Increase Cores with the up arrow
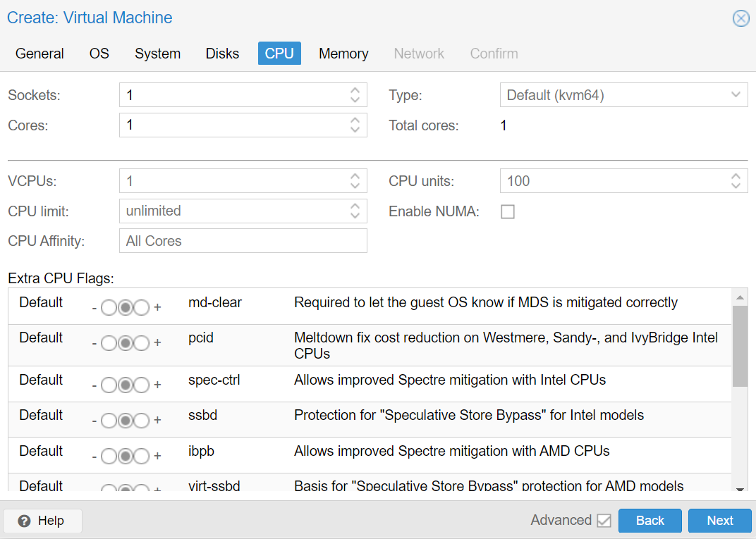Viewport: 756px width, 539px height. coord(355,120)
